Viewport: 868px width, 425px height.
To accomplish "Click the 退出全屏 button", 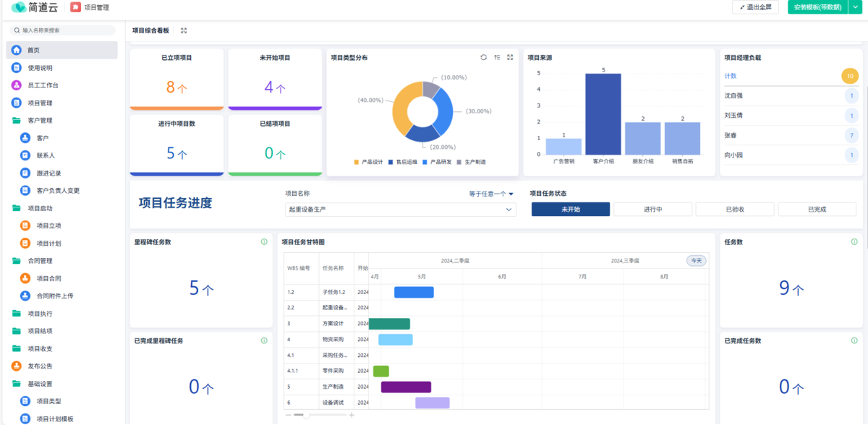I will click(759, 7).
